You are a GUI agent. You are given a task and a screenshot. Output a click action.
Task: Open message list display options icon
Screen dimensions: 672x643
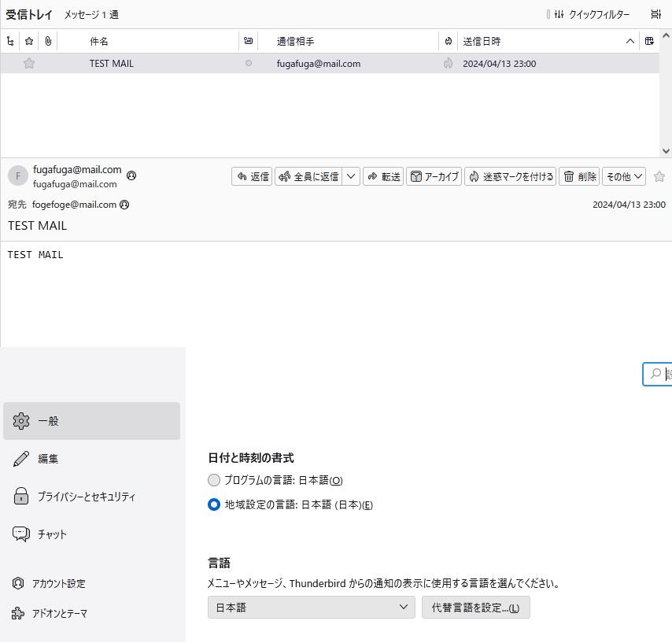point(655,14)
